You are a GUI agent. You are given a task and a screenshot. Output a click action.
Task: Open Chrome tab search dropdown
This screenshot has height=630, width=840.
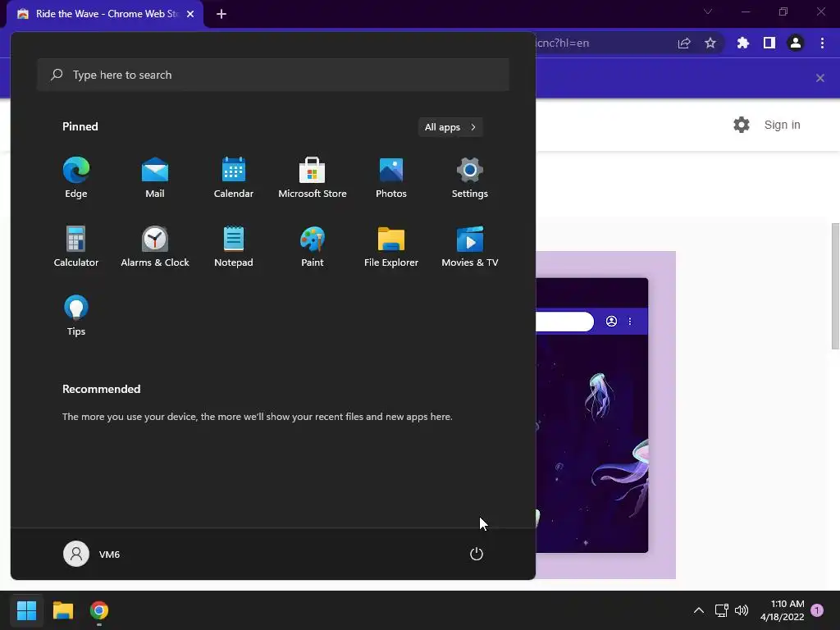click(708, 11)
